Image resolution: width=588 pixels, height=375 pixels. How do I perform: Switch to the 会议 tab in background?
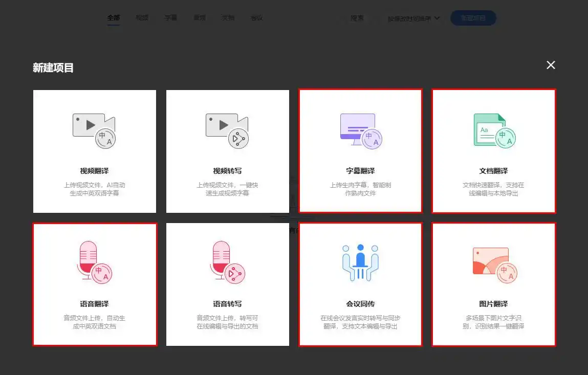(256, 18)
